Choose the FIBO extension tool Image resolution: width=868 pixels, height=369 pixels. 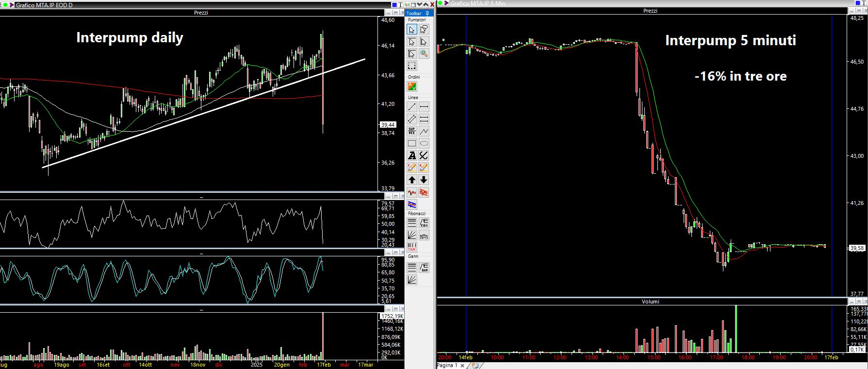(x=424, y=223)
